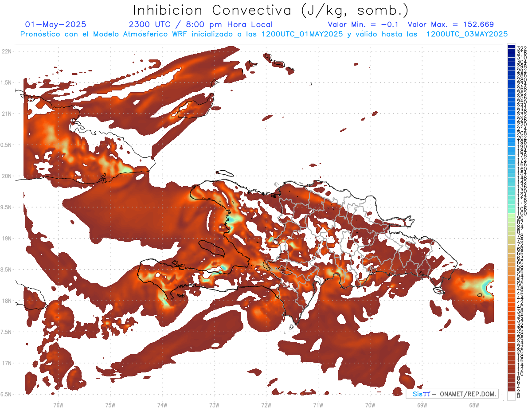Click the white 0 swatch on the color scale
Viewport: 532px width, 411px height.
511,395
